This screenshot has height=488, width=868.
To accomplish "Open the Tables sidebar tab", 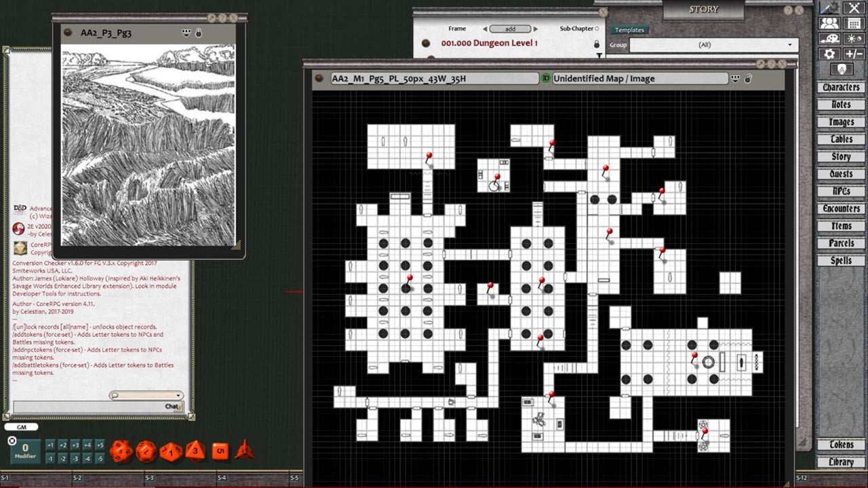I will (841, 140).
